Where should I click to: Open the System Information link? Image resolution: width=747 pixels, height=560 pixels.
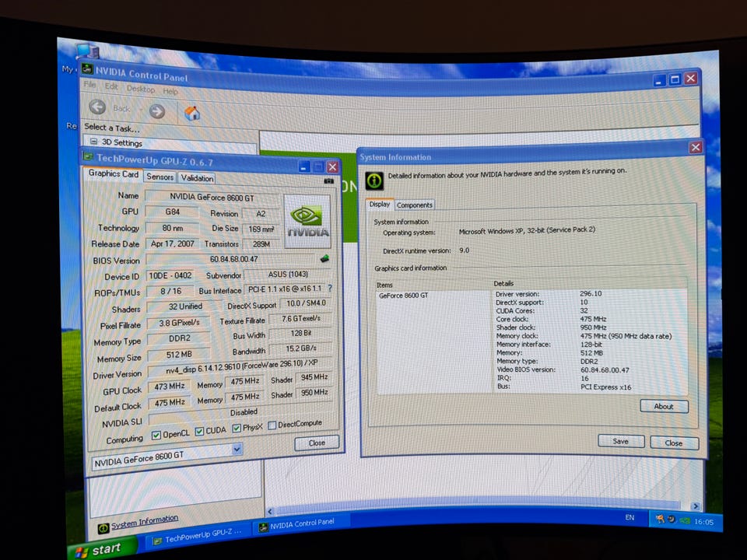click(x=145, y=522)
